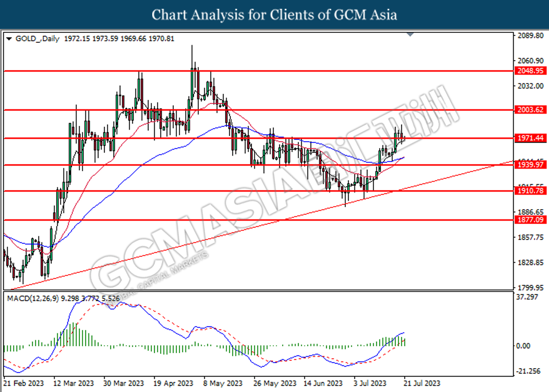Click the OHLC values 1972.15 1973.59 1969.66 1970.81
This screenshot has width=549, height=392.
click(x=119, y=39)
